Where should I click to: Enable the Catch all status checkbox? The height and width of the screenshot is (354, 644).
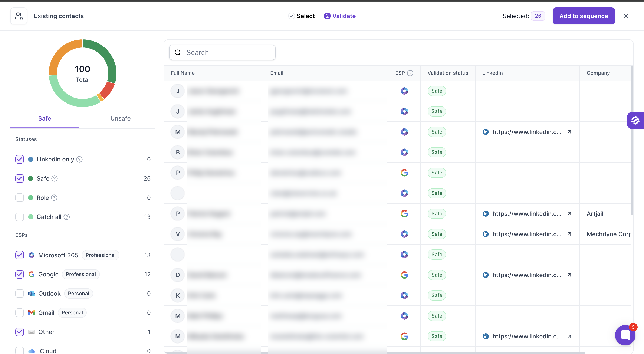pos(20,217)
